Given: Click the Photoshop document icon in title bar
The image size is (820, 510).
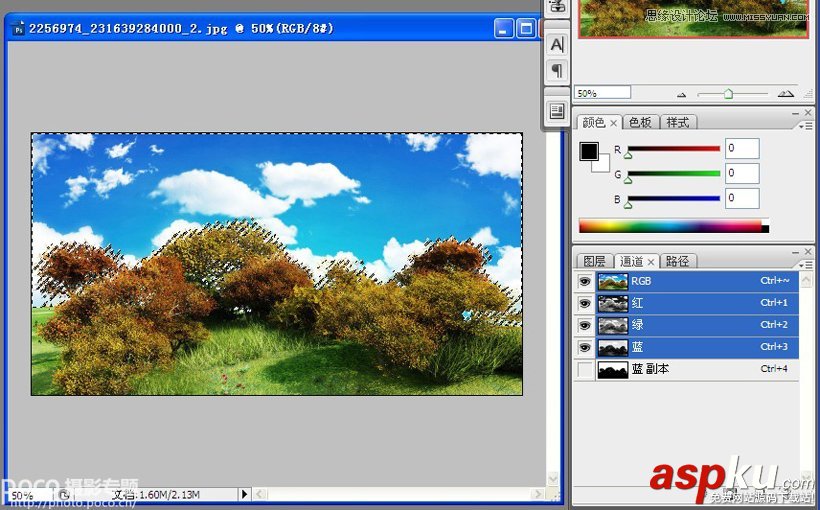Looking at the screenshot, I should (x=18, y=29).
